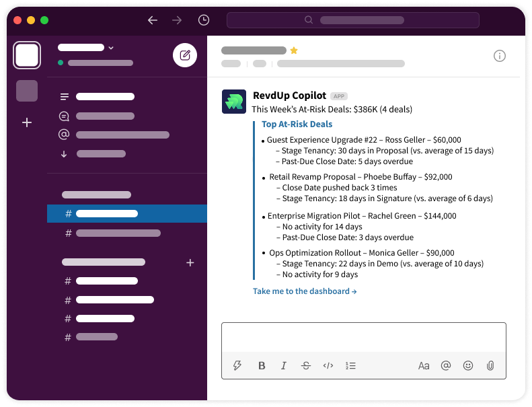Click the 3 days overdue line

click(x=345, y=237)
